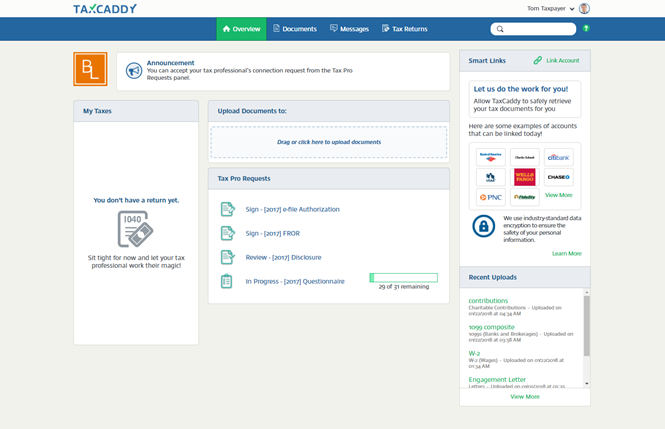Click the Recent Uploads scrollbar thumb
This screenshot has height=429, width=665.
(x=587, y=326)
